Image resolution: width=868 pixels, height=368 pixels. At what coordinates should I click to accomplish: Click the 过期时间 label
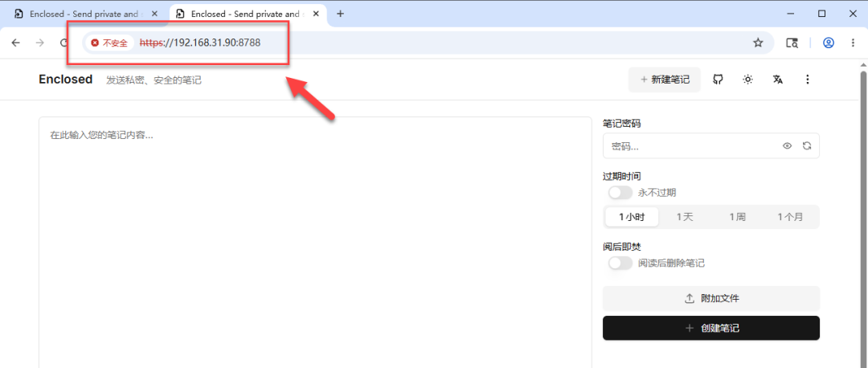coord(621,177)
